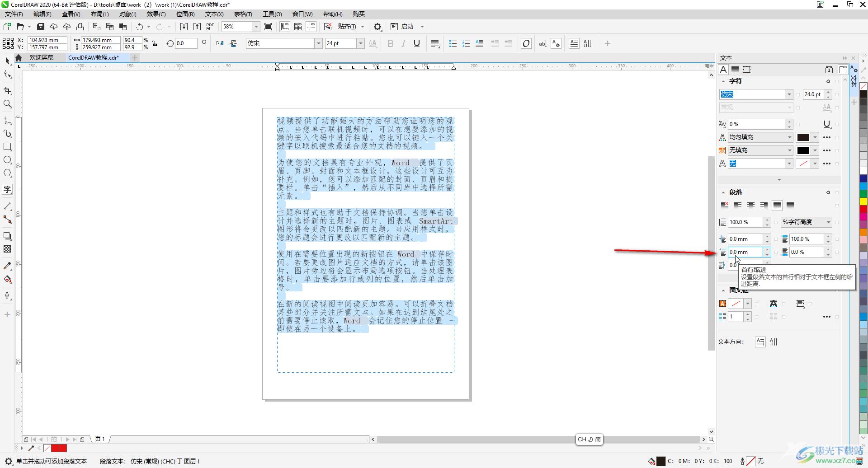This screenshot has height=468, width=868.
Task: Open the 均匀填充 fill type dropdown
Action: [x=760, y=137]
